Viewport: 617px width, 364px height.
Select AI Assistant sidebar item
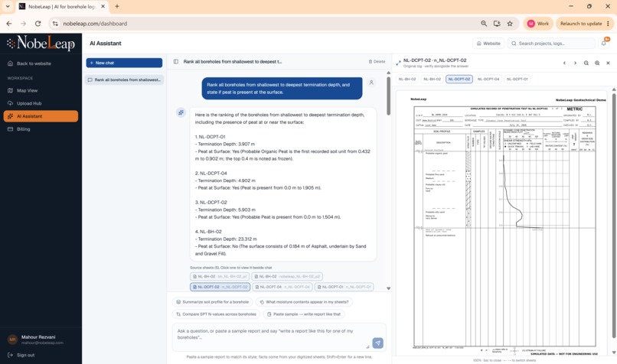[41, 116]
